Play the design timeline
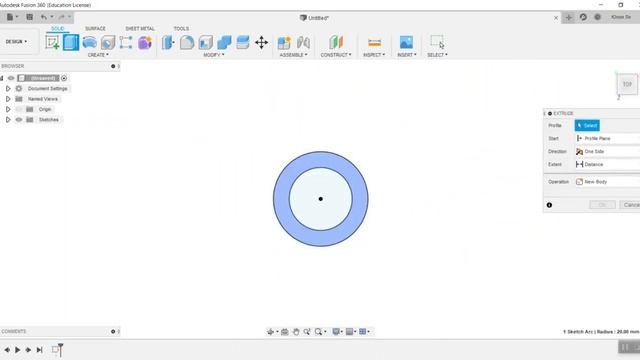The image size is (640, 360). (x=18, y=350)
